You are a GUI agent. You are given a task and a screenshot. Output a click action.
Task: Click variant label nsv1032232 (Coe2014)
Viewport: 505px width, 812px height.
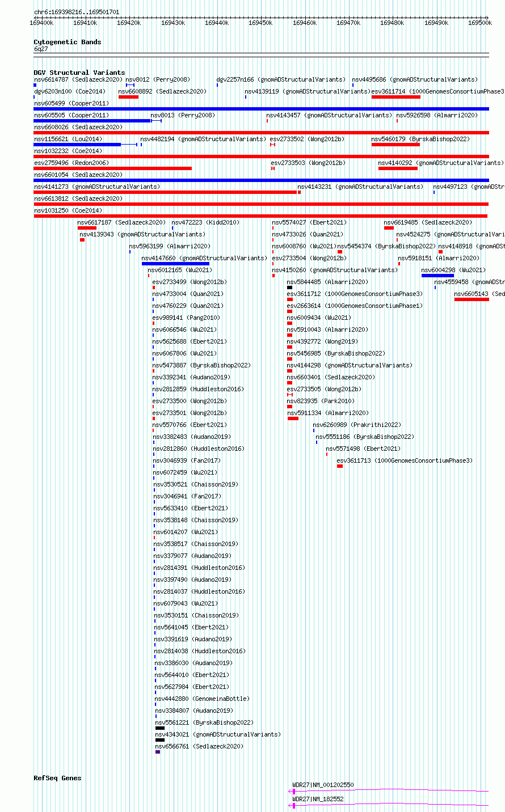coord(68,151)
